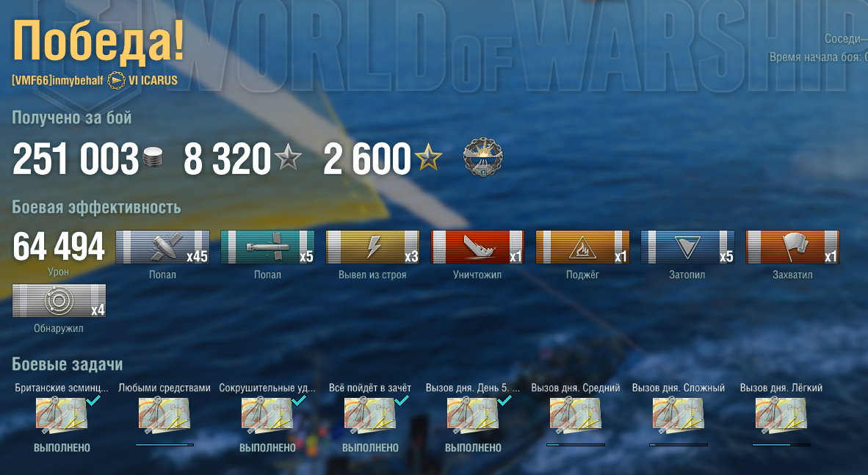Select the torpedo hits ribbon x5
The image size is (868, 475).
tap(267, 247)
